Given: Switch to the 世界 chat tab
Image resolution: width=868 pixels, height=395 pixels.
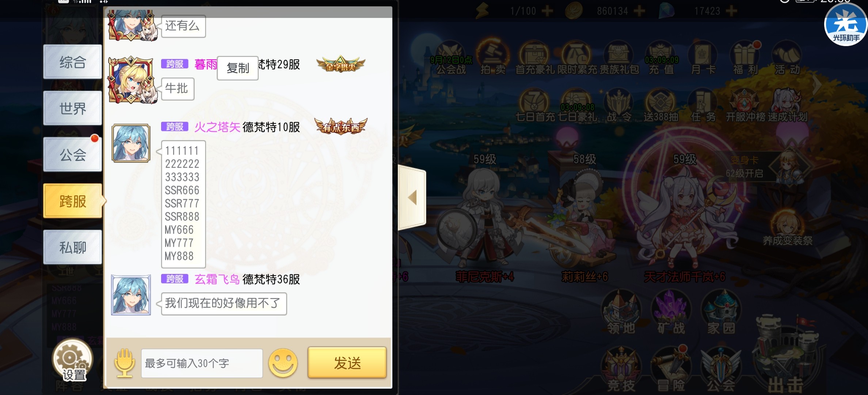Looking at the screenshot, I should [73, 108].
